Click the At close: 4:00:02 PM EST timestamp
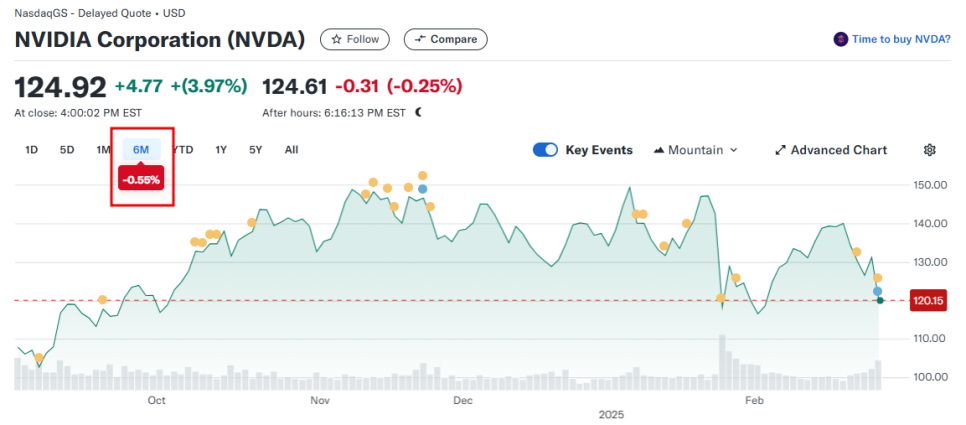The image size is (966, 425). (x=78, y=113)
